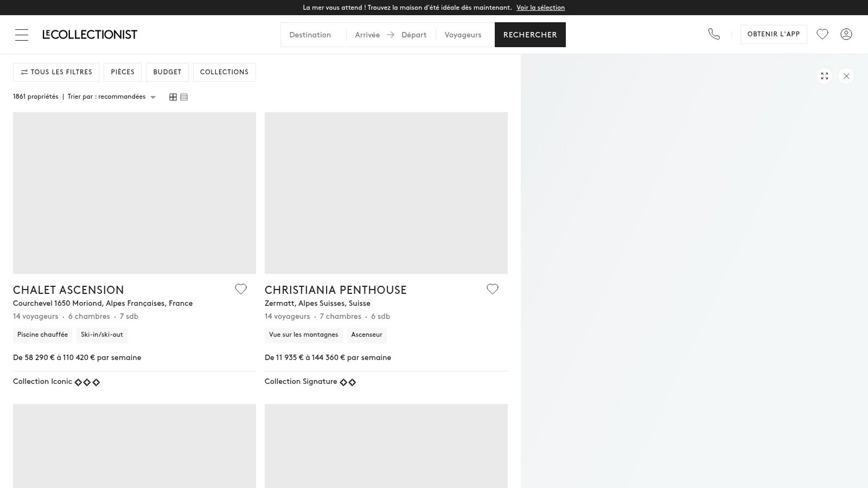868x488 pixels.
Task: Follow the Voir la sélection link
Action: tap(540, 8)
